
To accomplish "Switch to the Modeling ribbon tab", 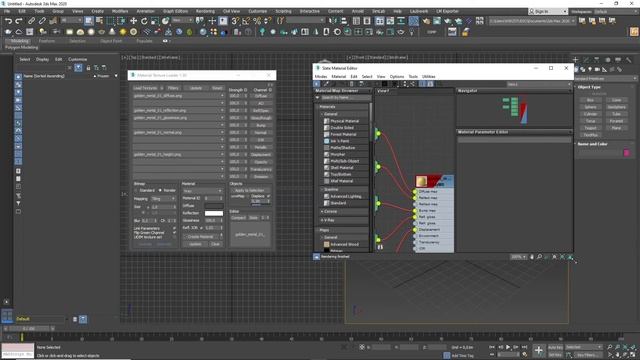I will (x=20, y=41).
